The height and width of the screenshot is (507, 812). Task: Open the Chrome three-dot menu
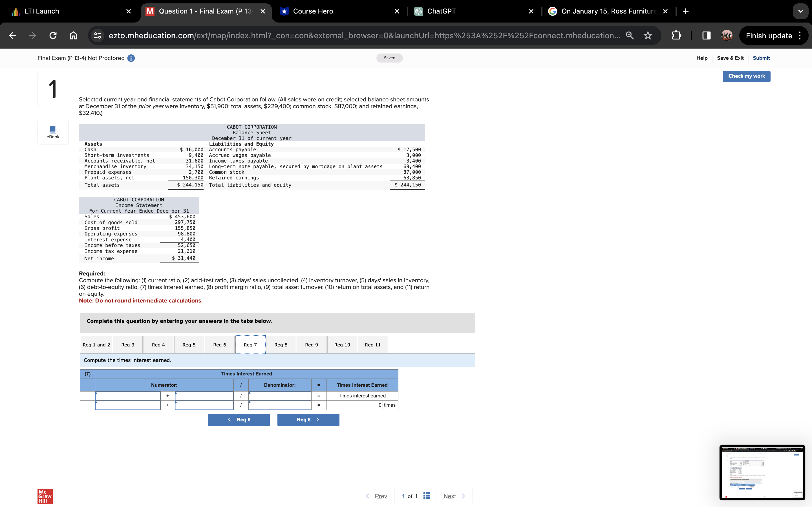pyautogui.click(x=800, y=35)
